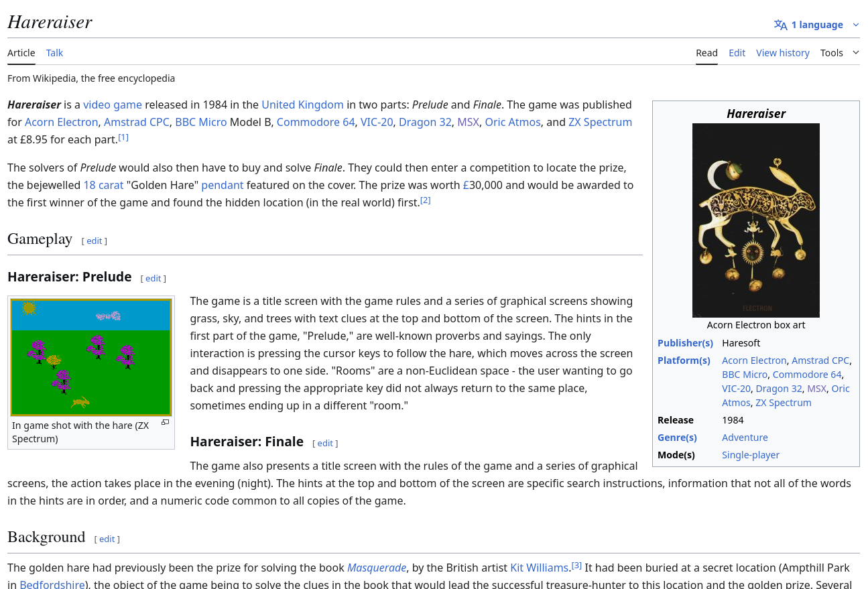Edit the Gameplay section
The height and width of the screenshot is (589, 868).
coord(95,241)
